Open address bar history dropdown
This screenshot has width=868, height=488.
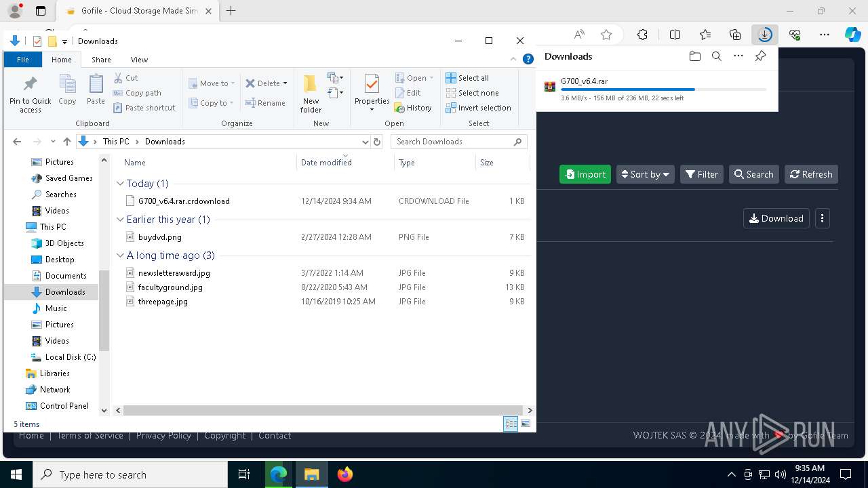[x=365, y=142]
